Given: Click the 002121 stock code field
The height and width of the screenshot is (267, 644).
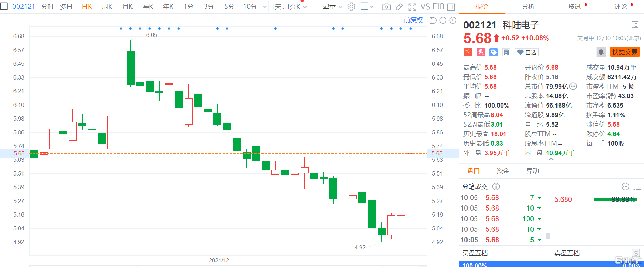Looking at the screenshot, I should (24, 7).
